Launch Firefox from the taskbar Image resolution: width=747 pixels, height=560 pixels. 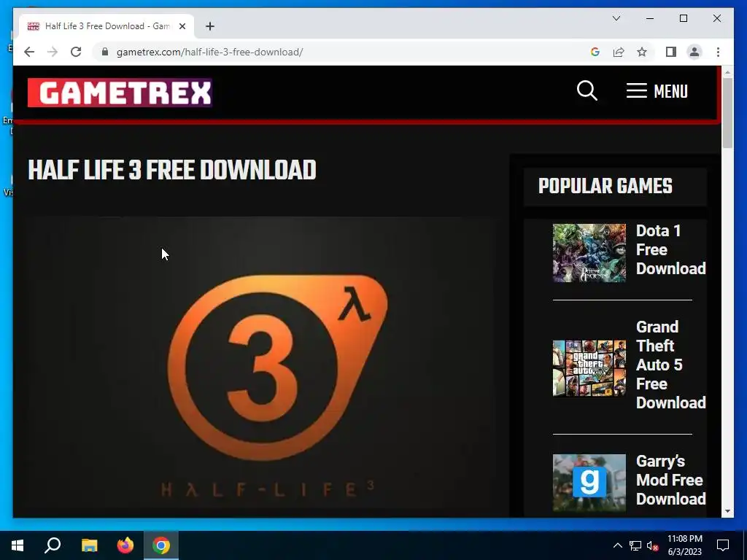tap(125, 545)
